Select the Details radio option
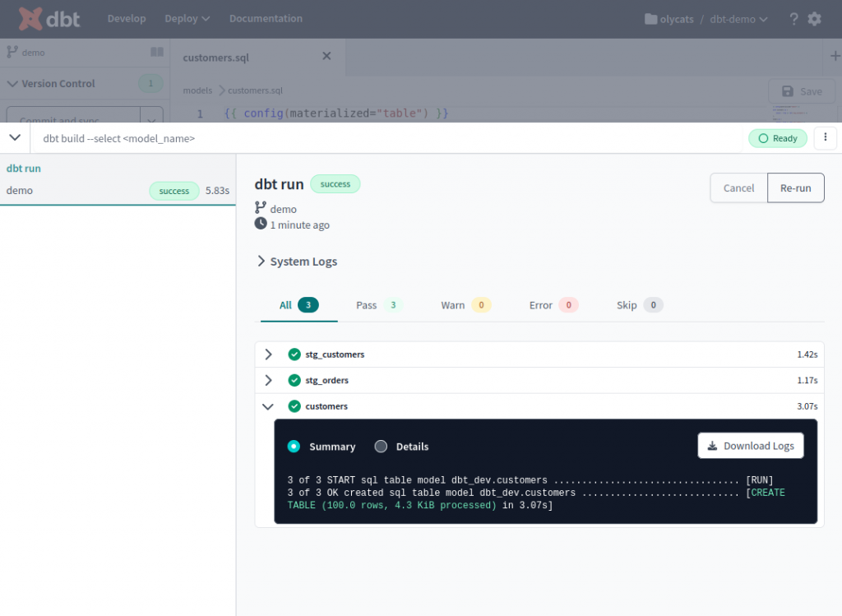The height and width of the screenshot is (616, 842). 381,447
